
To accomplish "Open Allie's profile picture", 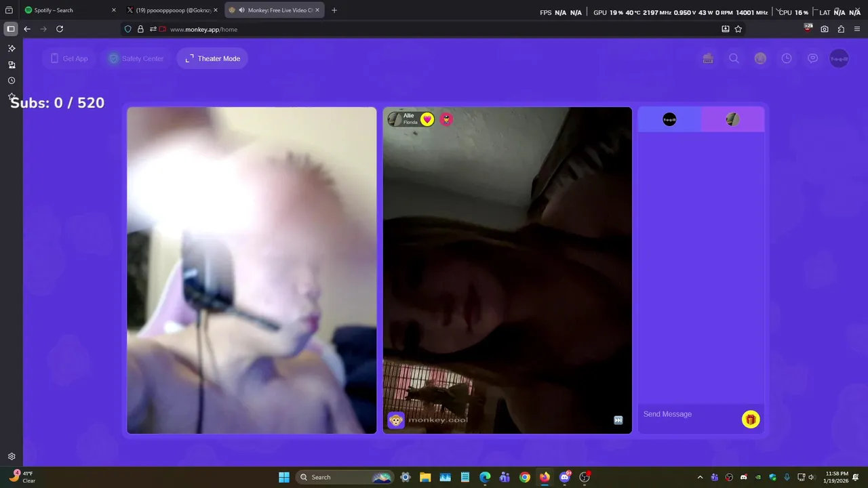I will 395,119.
